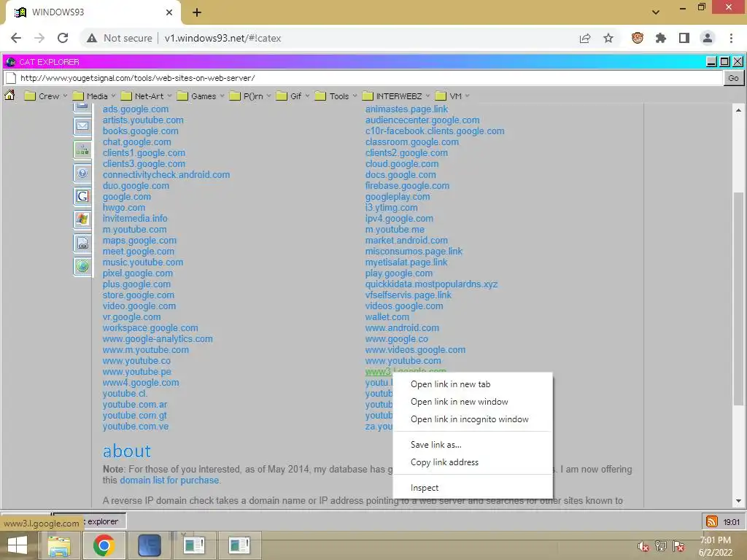Click the network status tray icon
Screen dimensions: 747x560
[661, 546]
